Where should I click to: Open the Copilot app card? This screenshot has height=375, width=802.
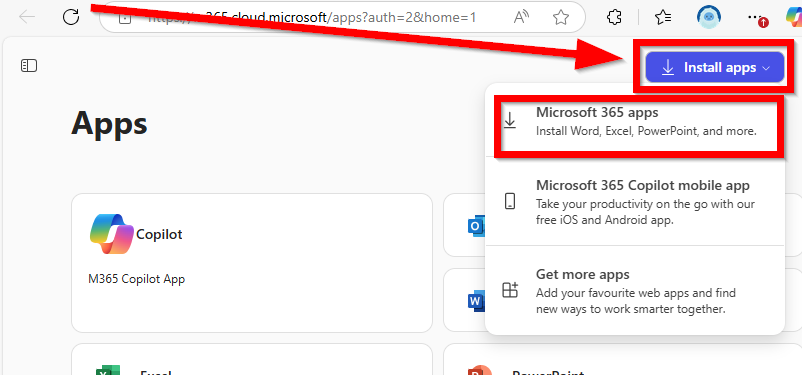pos(252,263)
